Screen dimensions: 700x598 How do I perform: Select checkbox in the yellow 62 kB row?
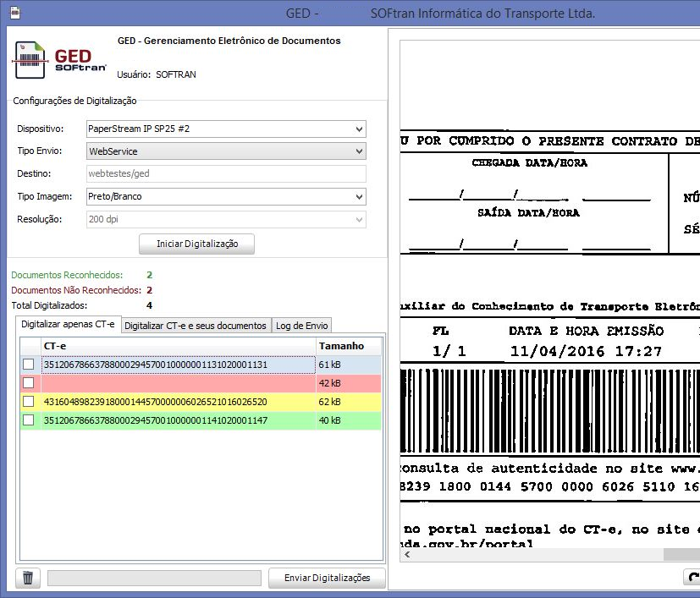(x=29, y=402)
